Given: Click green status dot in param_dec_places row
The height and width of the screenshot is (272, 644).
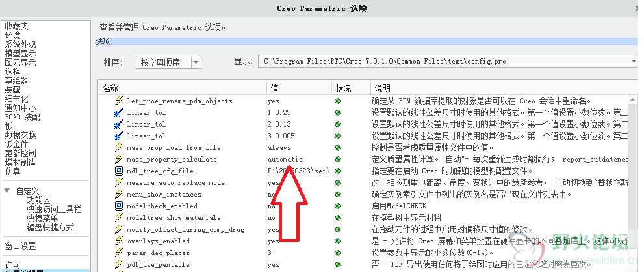Looking at the screenshot, I should pyautogui.click(x=338, y=253).
